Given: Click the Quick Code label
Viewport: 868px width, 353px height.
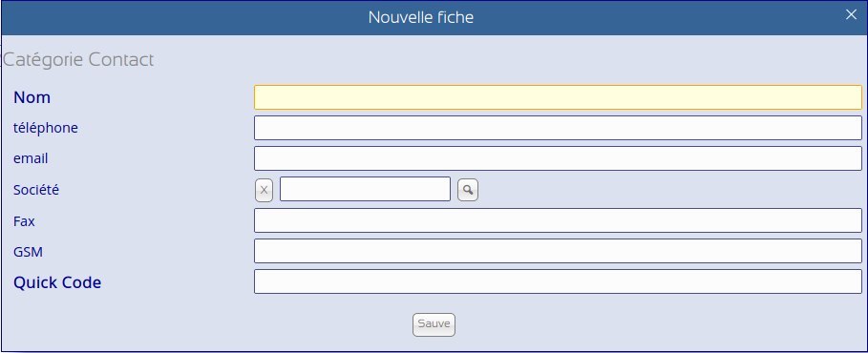Looking at the screenshot, I should (x=57, y=282).
